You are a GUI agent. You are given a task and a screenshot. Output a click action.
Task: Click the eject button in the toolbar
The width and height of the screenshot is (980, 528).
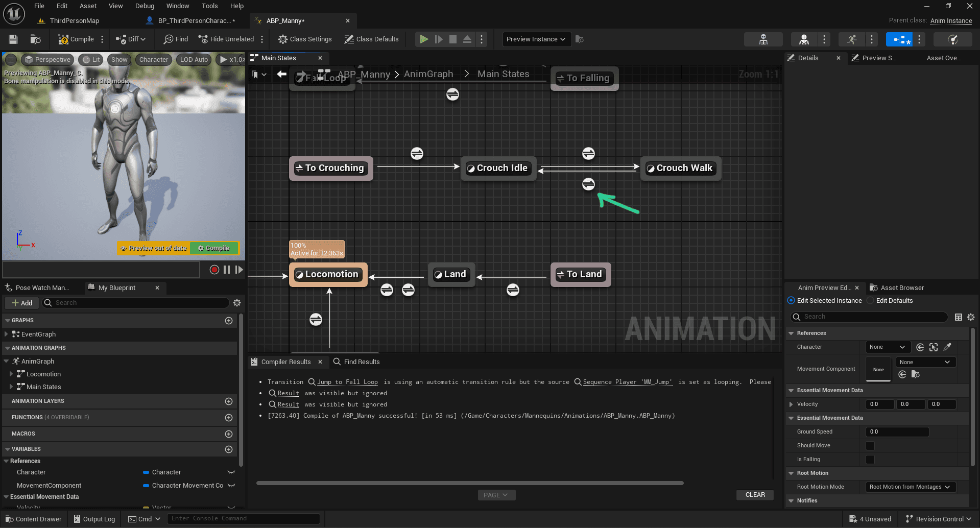coord(467,39)
